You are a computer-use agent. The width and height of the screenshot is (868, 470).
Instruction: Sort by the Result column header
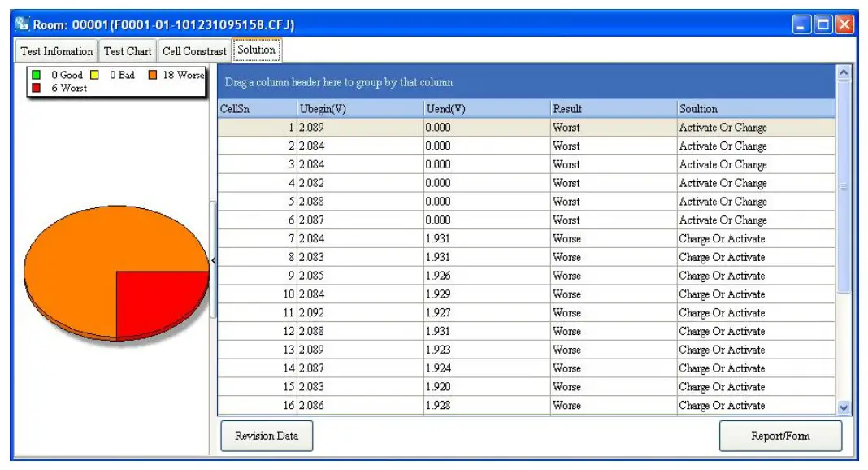pos(614,109)
